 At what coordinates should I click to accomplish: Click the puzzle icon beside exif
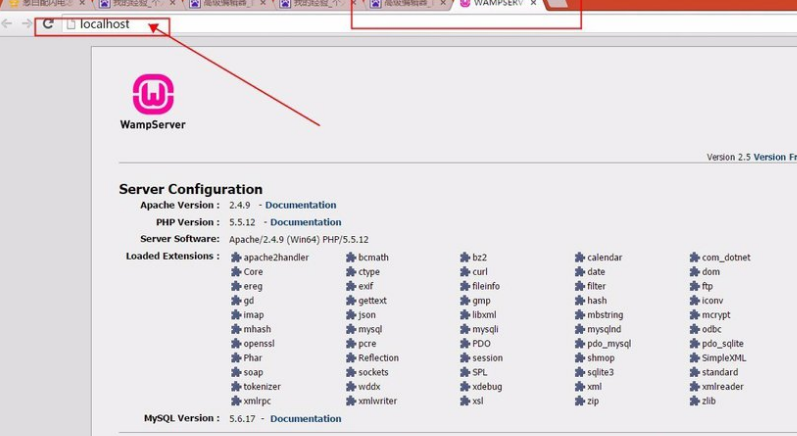[351, 286]
